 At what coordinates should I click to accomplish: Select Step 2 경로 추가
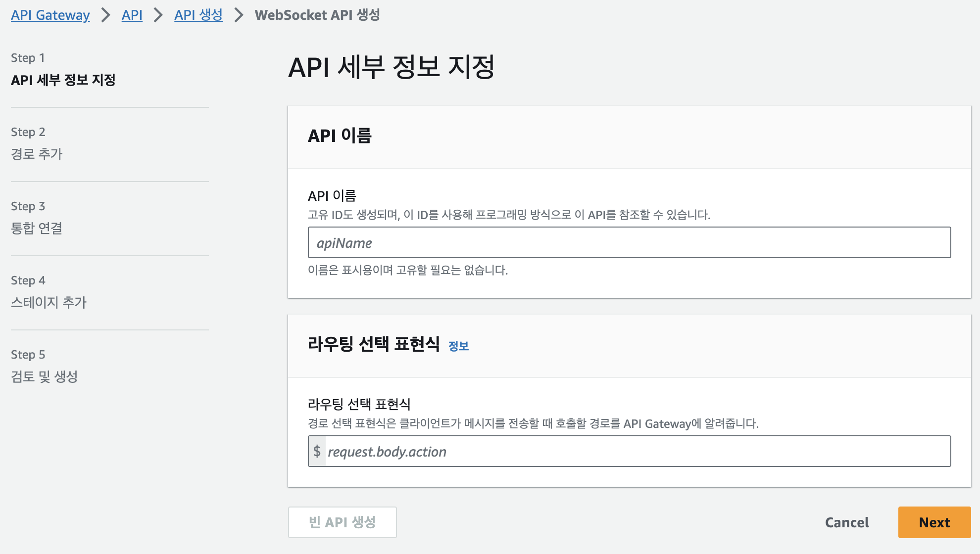pos(37,154)
